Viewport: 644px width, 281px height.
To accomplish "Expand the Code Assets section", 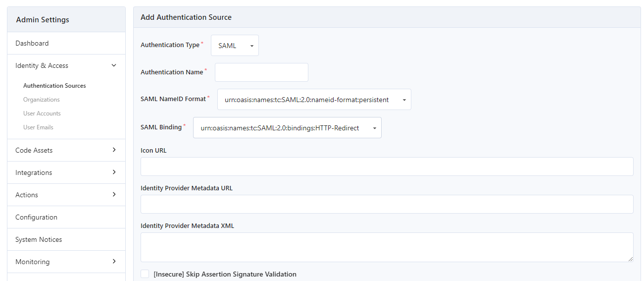I will point(66,150).
